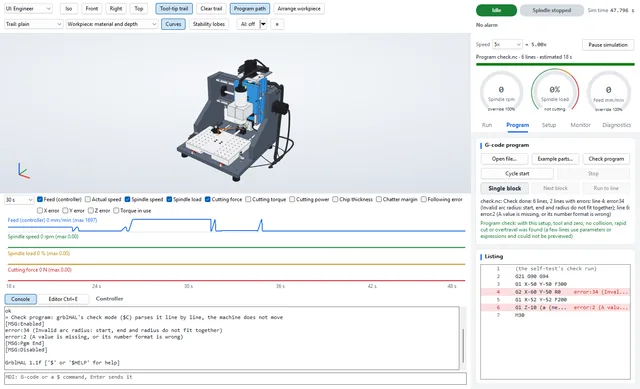Select listing line 2 G21 G90 G94
This screenshot has width=640, height=389.
pyautogui.click(x=555, y=276)
